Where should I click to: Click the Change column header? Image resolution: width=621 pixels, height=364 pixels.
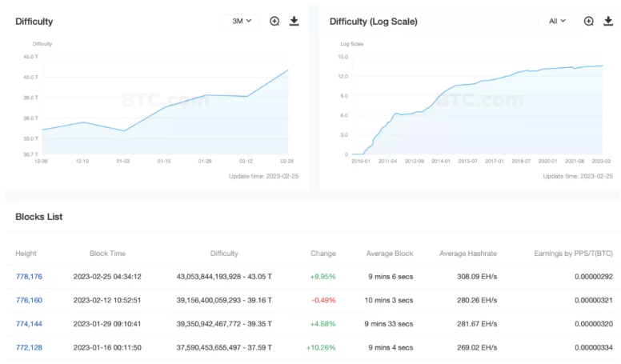tap(323, 254)
